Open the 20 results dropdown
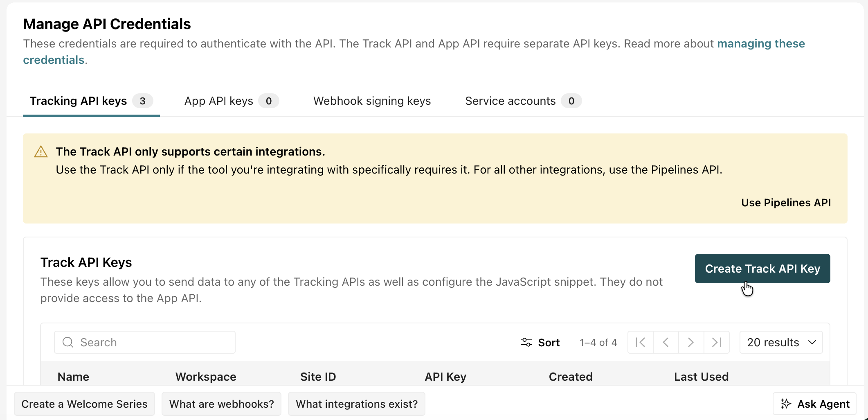This screenshot has height=420, width=868. [x=781, y=342]
